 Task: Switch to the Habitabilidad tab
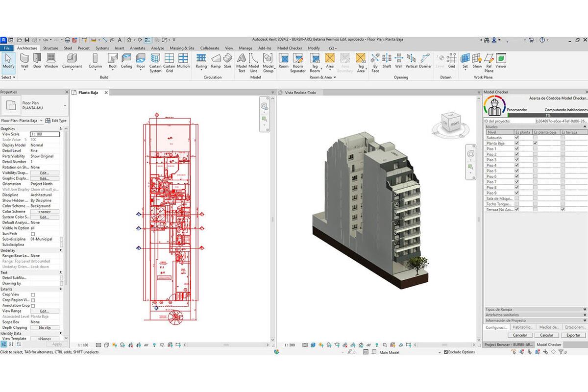tap(522, 327)
